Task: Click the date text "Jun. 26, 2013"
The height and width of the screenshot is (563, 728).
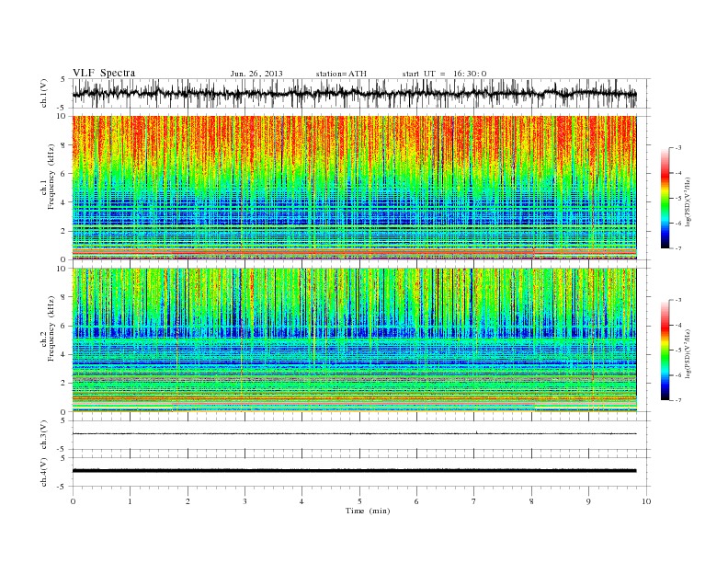Action: pyautogui.click(x=256, y=74)
